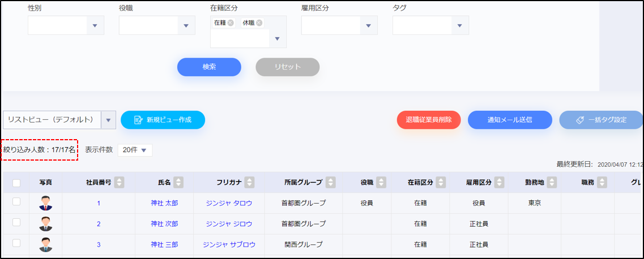This screenshot has height=259, width=644.
Task: Expand the 雇用区分 dropdown
Action: tap(369, 25)
